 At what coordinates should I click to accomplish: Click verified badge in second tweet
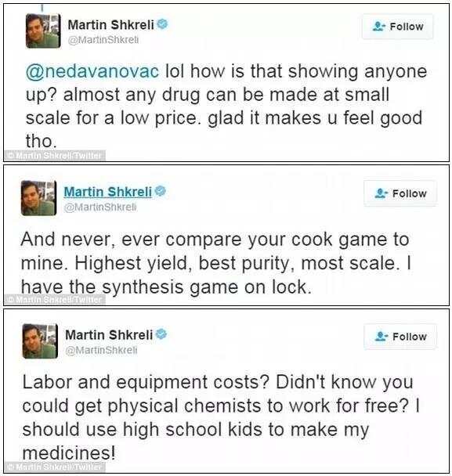click(161, 191)
